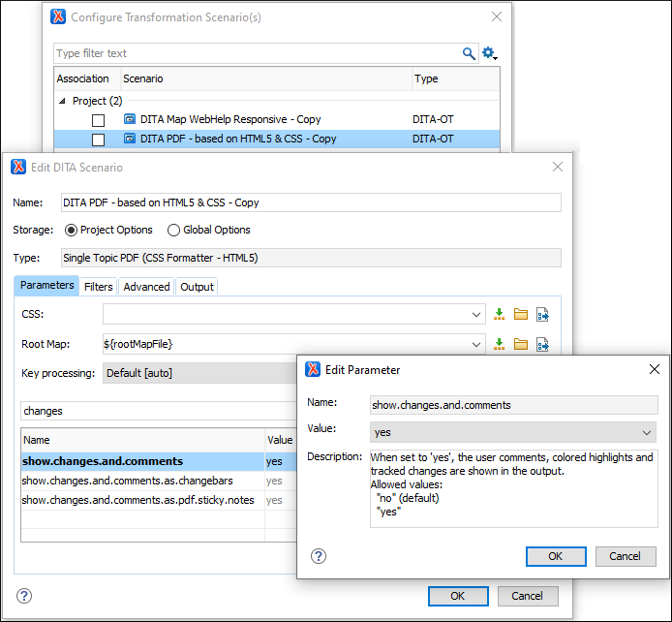Click OK in the Edit Parameter dialog
This screenshot has height=622, width=672.
[x=555, y=556]
